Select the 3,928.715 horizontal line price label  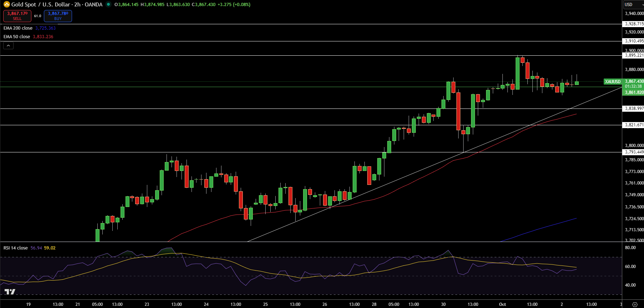tap(634, 24)
